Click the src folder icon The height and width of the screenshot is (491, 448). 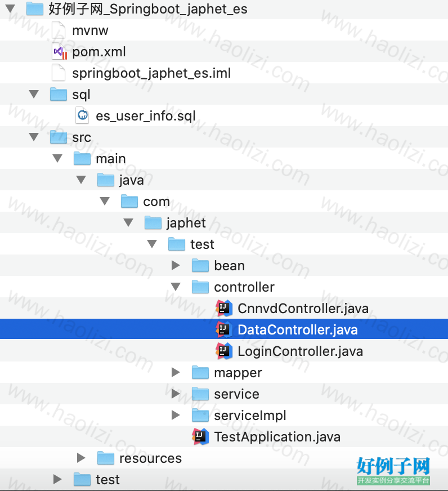(x=59, y=137)
